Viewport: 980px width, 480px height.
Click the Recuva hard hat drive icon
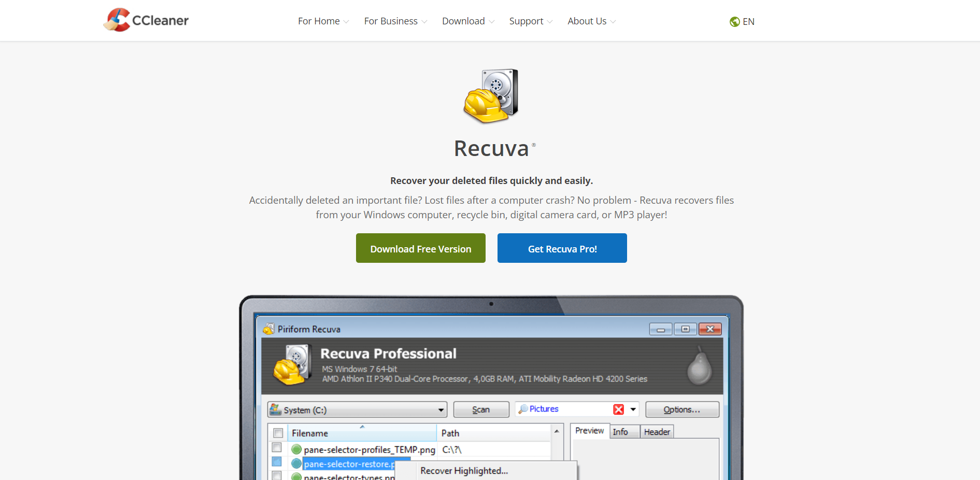pos(491,96)
